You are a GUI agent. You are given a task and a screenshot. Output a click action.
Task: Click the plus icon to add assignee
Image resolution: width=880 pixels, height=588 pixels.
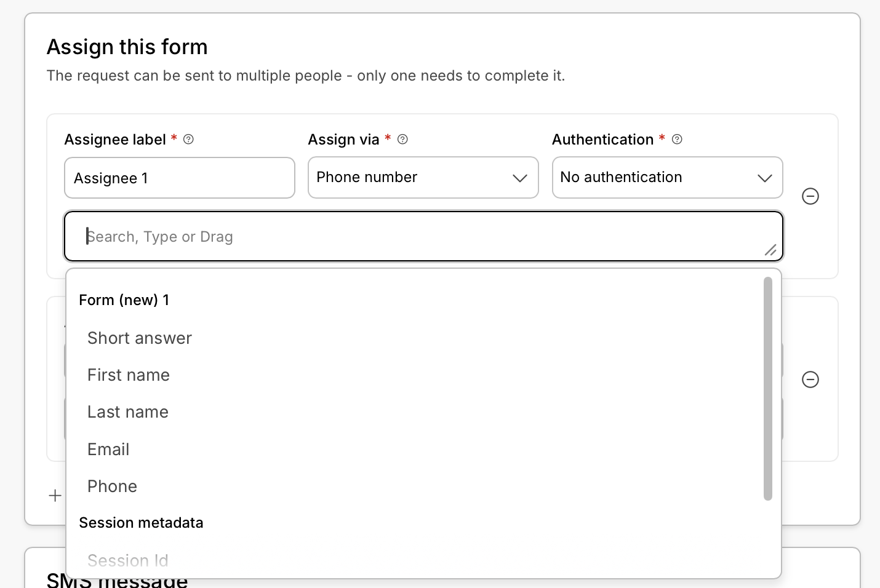click(x=55, y=496)
